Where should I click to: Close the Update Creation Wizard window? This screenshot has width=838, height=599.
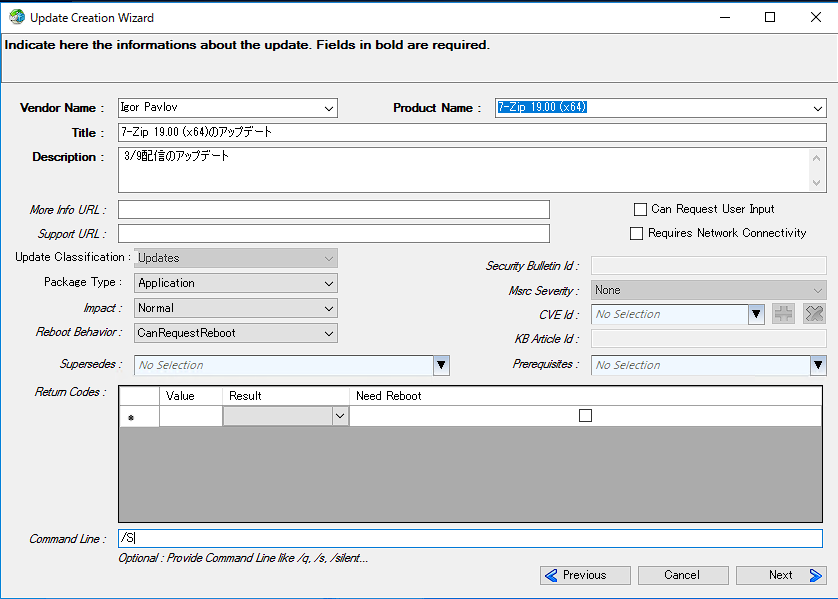tap(816, 17)
